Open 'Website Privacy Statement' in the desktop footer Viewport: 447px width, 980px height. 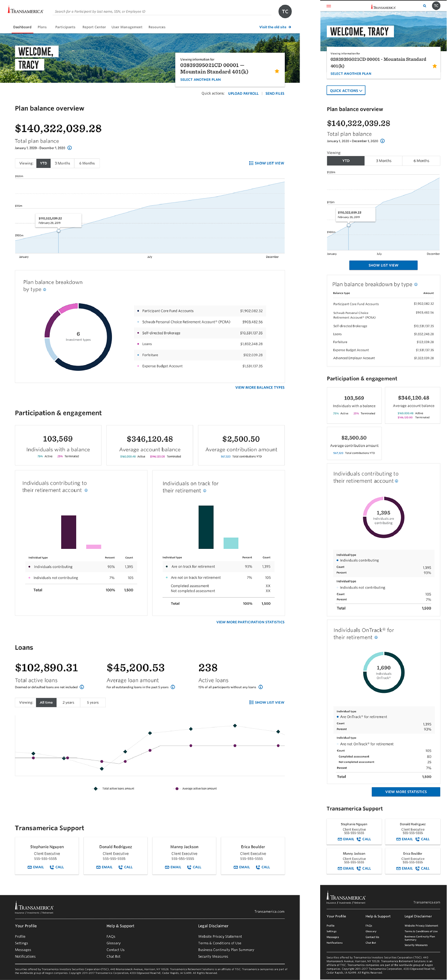(220, 936)
